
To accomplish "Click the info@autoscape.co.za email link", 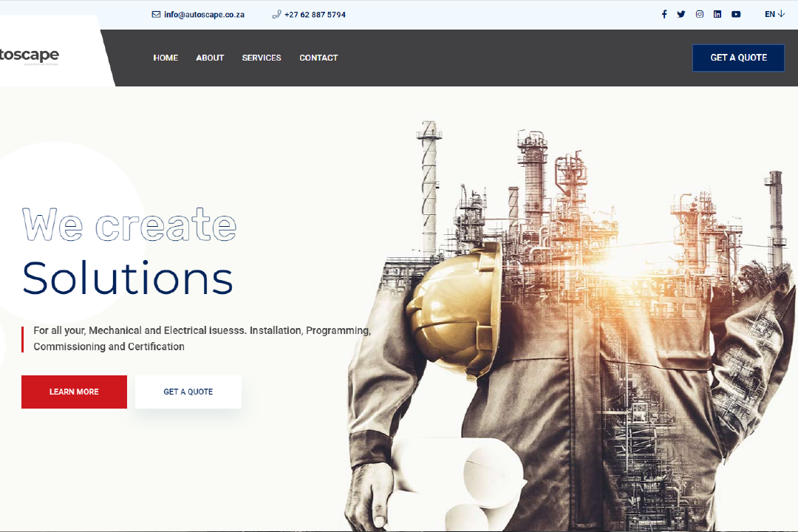I will click(x=204, y=14).
